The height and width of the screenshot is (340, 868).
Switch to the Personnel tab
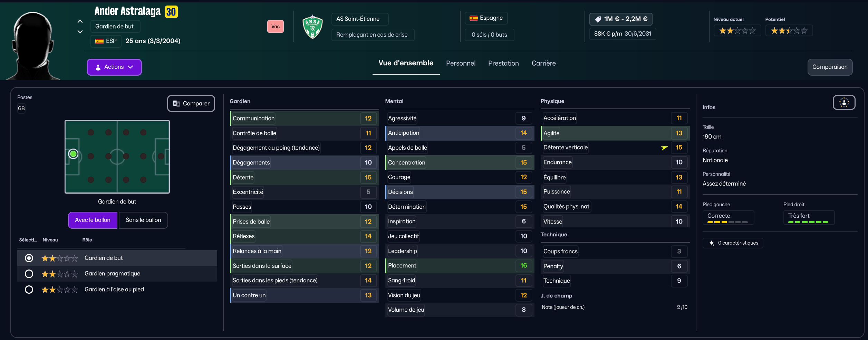click(461, 63)
